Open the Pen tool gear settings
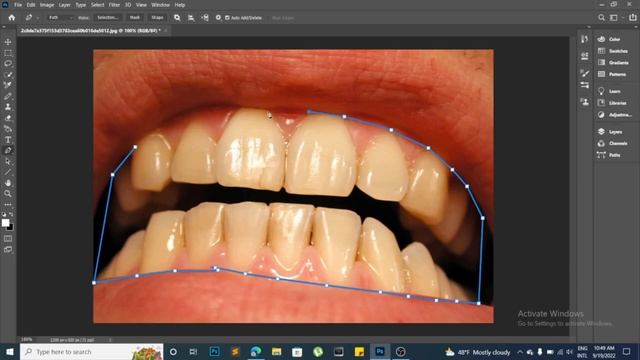The width and height of the screenshot is (640, 360). [218, 18]
